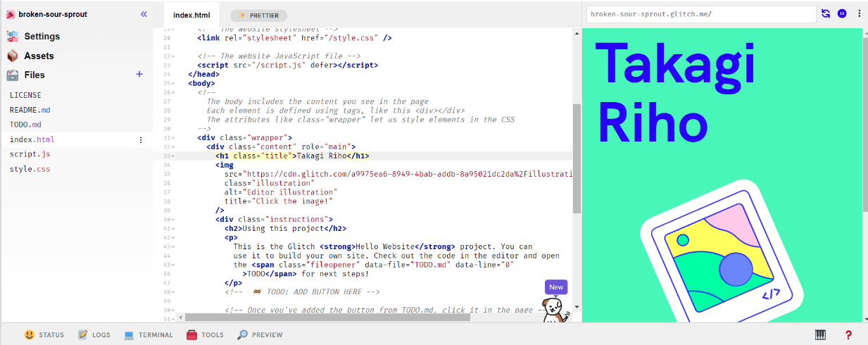
Task: Open the preview pane three-dot menu
Action: tap(859, 13)
